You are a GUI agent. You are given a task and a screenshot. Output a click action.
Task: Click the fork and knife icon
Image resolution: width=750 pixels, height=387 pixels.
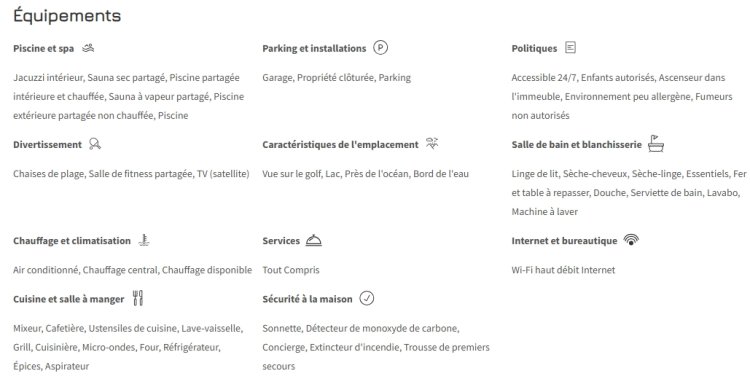click(x=138, y=298)
